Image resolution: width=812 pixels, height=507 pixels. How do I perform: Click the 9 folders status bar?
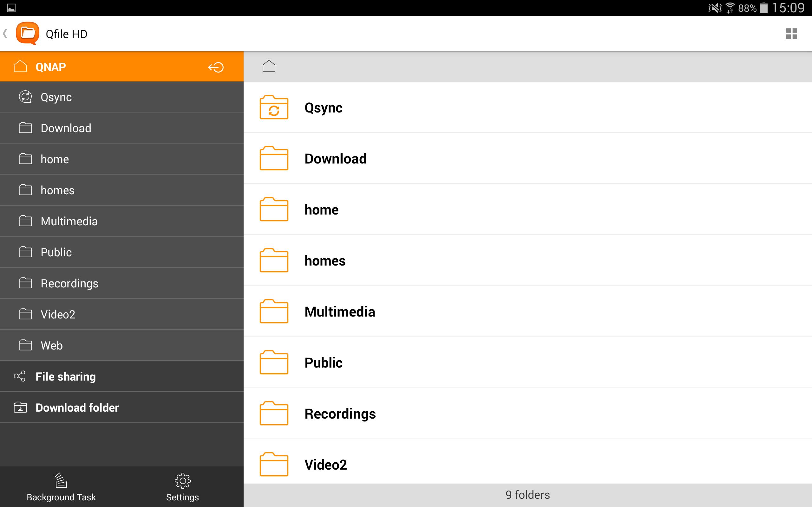pyautogui.click(x=527, y=495)
